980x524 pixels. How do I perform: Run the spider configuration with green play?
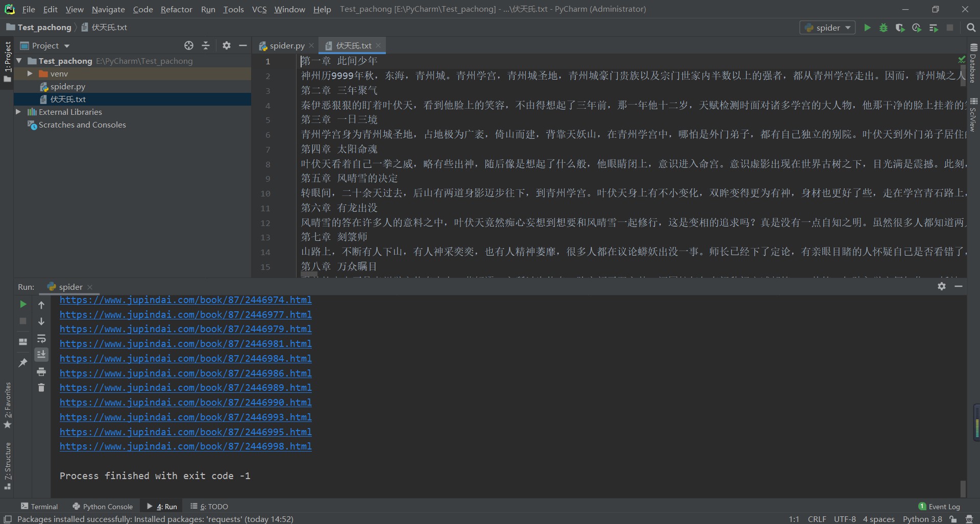click(867, 28)
